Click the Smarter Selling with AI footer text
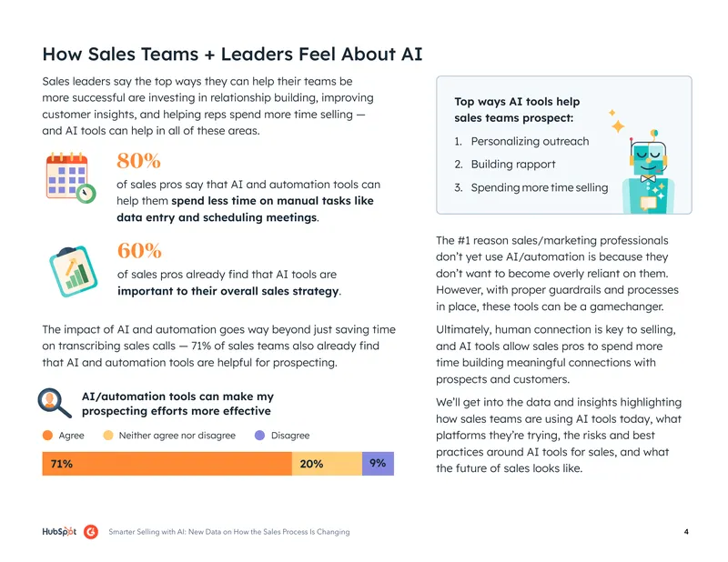 (x=229, y=532)
